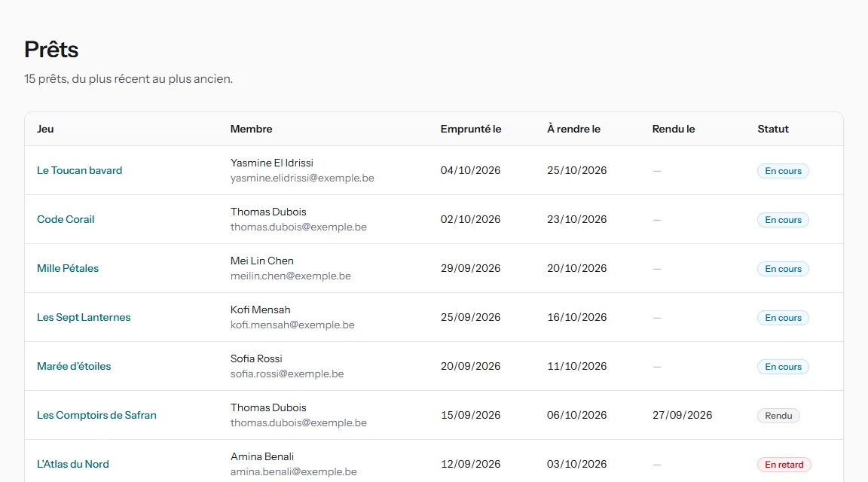Viewport: 868px width, 482px height.
Task: Click the Emprunté le column header
Action: [x=471, y=129]
